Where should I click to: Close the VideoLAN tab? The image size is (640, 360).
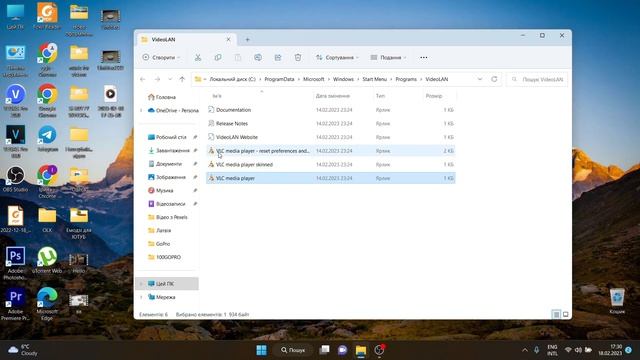tap(229, 40)
